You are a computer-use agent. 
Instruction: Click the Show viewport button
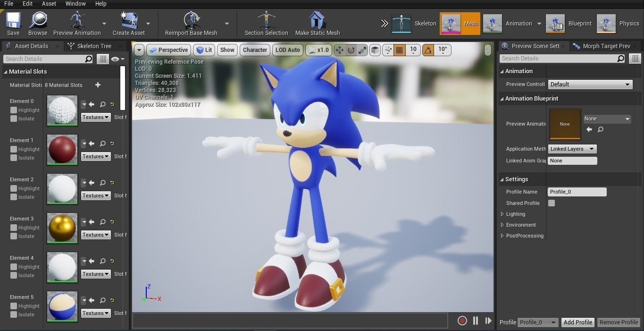click(227, 50)
